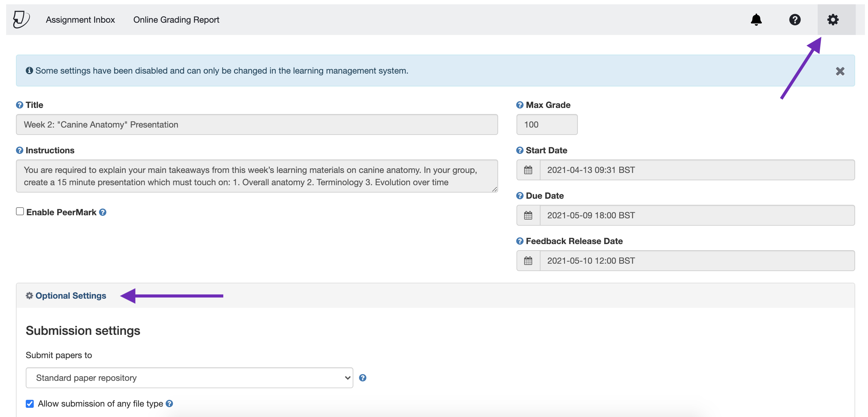This screenshot has width=868, height=417.
Task: Show help for Instructions field
Action: pos(20,150)
